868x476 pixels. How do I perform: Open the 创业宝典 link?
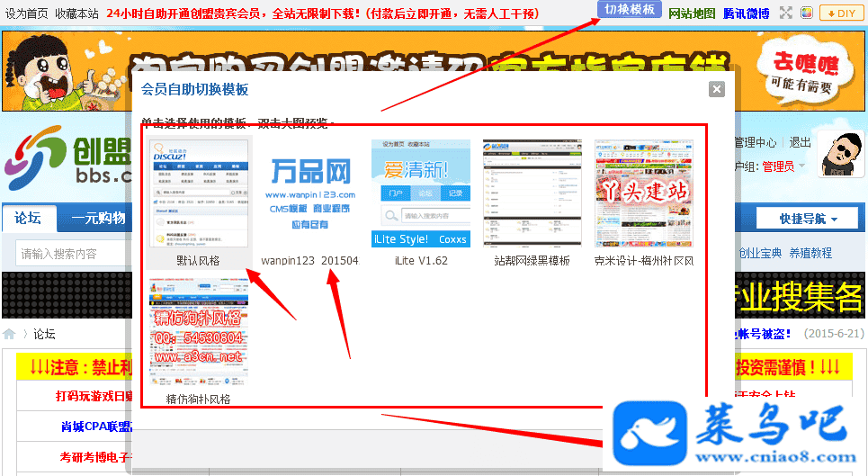point(760,253)
